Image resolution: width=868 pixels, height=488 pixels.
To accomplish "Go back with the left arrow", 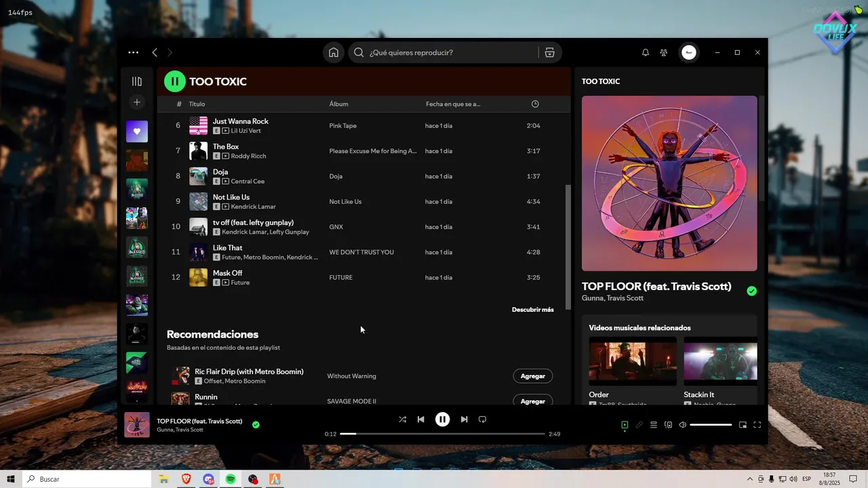I will tap(155, 52).
